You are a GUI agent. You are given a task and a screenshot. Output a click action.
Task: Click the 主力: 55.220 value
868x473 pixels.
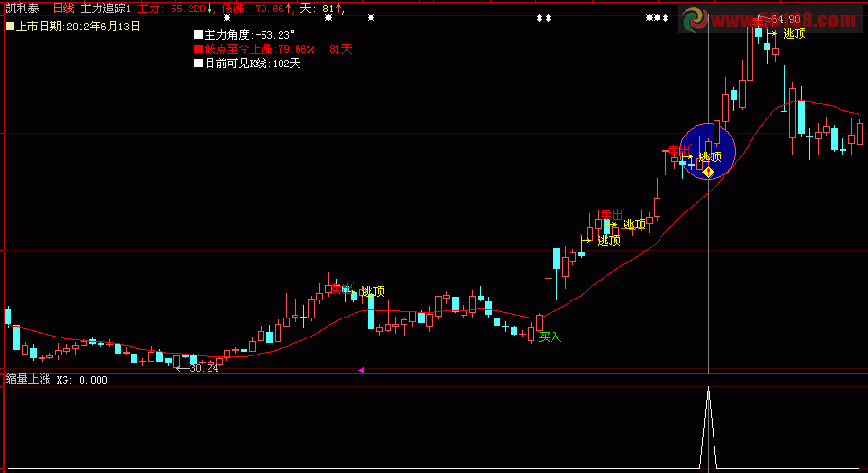tap(174, 9)
